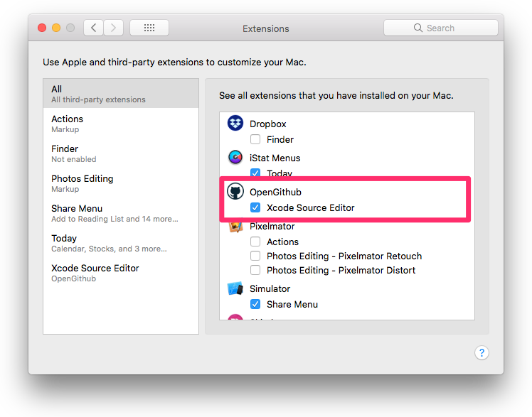Click the Dropbox app icon

(235, 123)
